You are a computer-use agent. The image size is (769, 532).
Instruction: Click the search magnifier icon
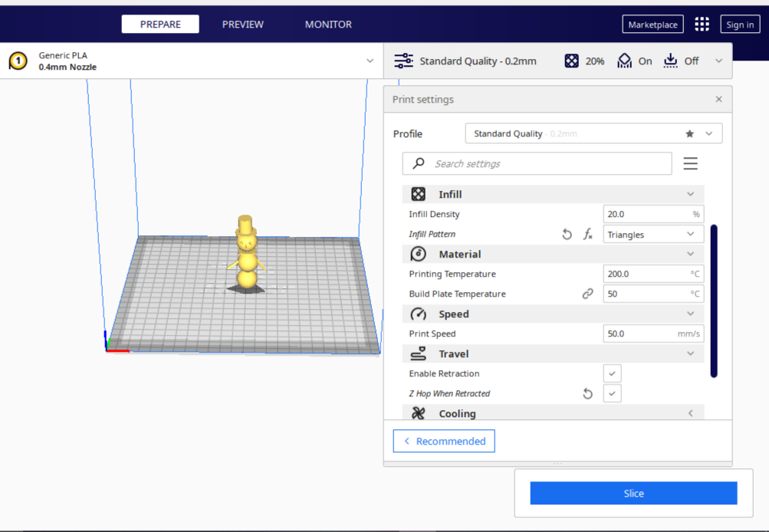pos(419,163)
